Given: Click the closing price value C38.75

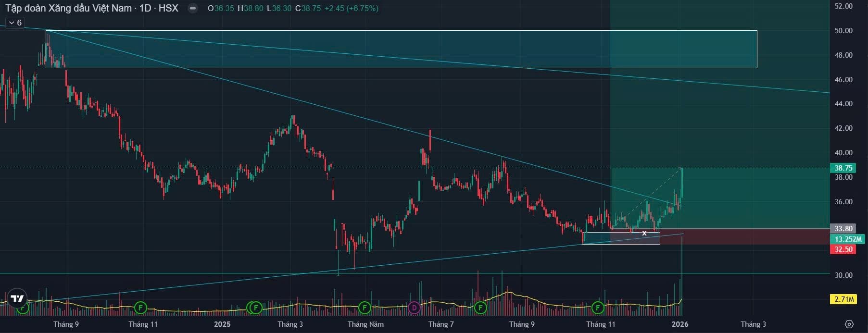Looking at the screenshot, I should click(x=308, y=8).
